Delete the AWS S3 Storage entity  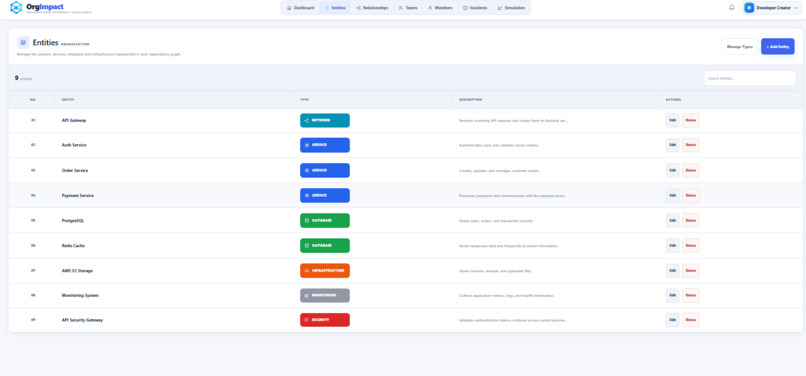(x=691, y=271)
